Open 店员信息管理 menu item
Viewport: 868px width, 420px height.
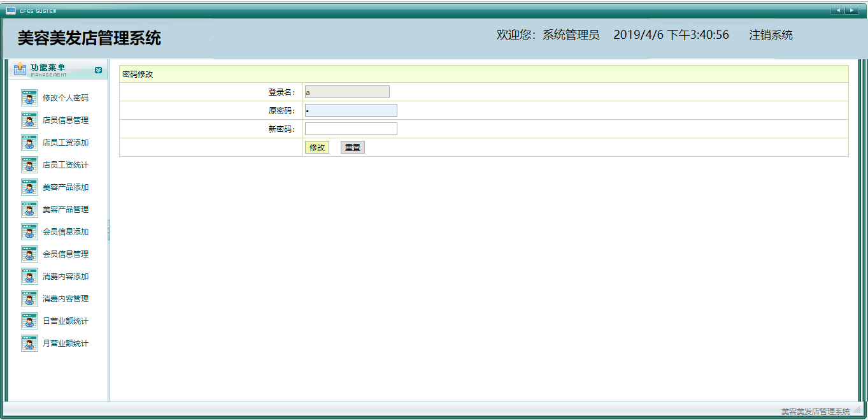point(66,120)
